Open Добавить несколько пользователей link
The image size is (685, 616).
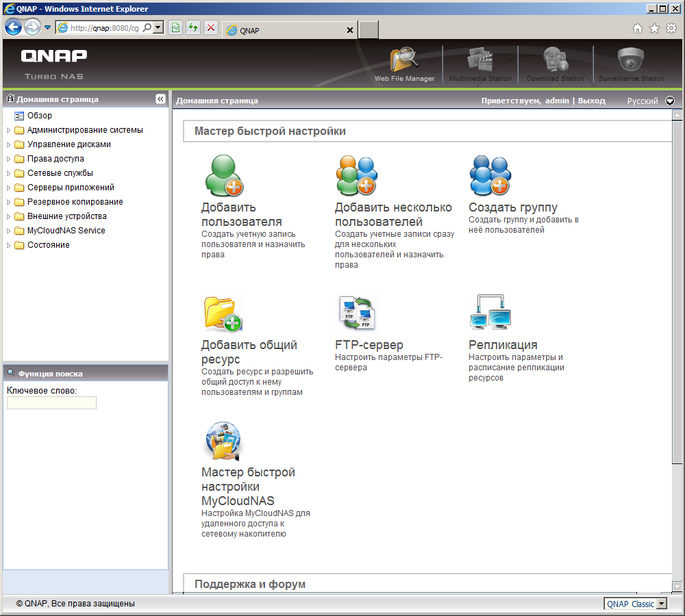pyautogui.click(x=393, y=214)
